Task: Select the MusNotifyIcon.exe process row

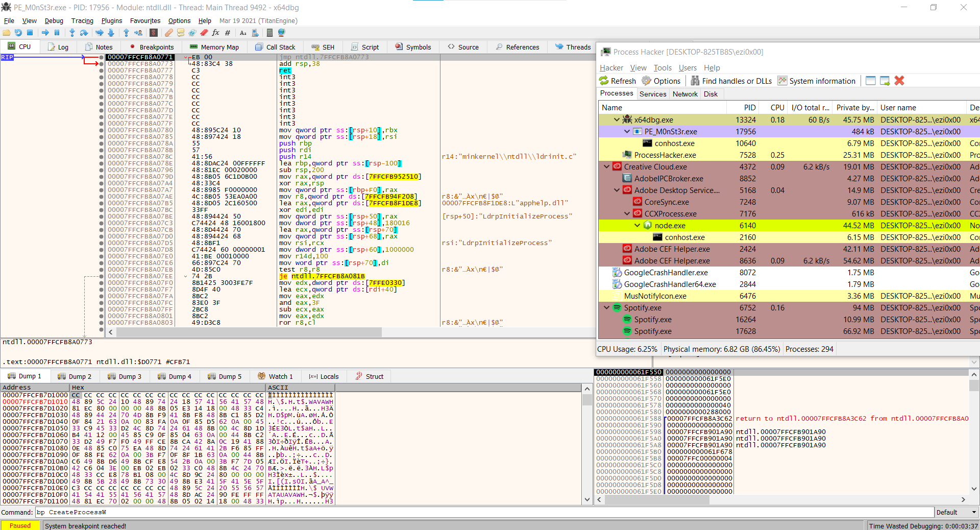Action: (x=789, y=296)
